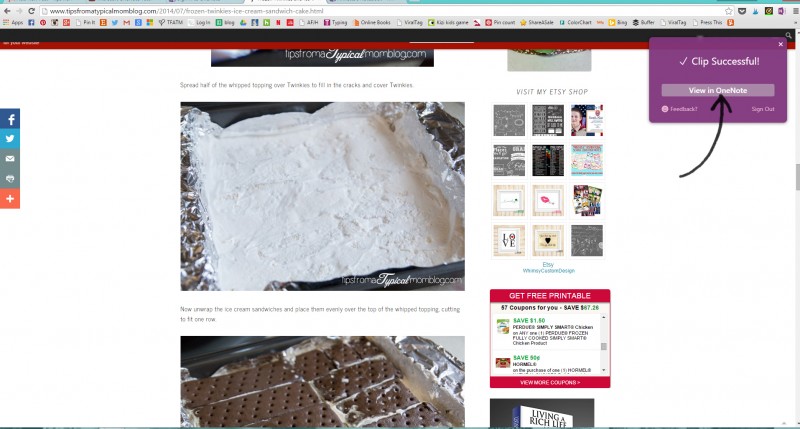Viewport: 800px width, 429px height.
Task: Click the print sidebar icon
Action: (10, 179)
